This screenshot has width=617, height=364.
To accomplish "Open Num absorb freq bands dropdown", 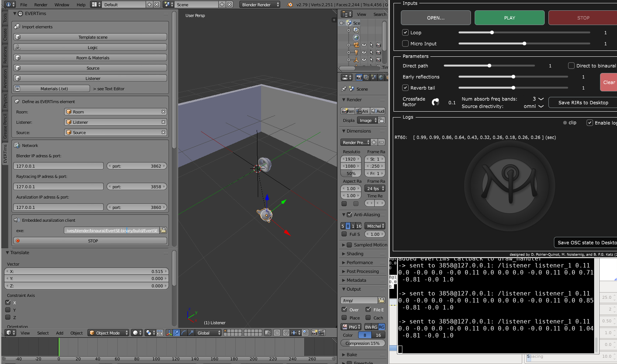I will pyautogui.click(x=538, y=99).
